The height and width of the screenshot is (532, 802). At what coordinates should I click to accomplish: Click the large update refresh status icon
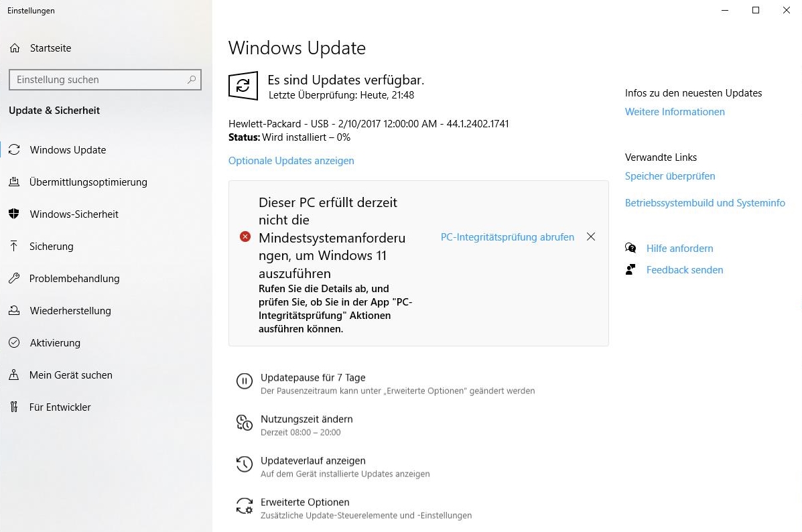tap(243, 85)
